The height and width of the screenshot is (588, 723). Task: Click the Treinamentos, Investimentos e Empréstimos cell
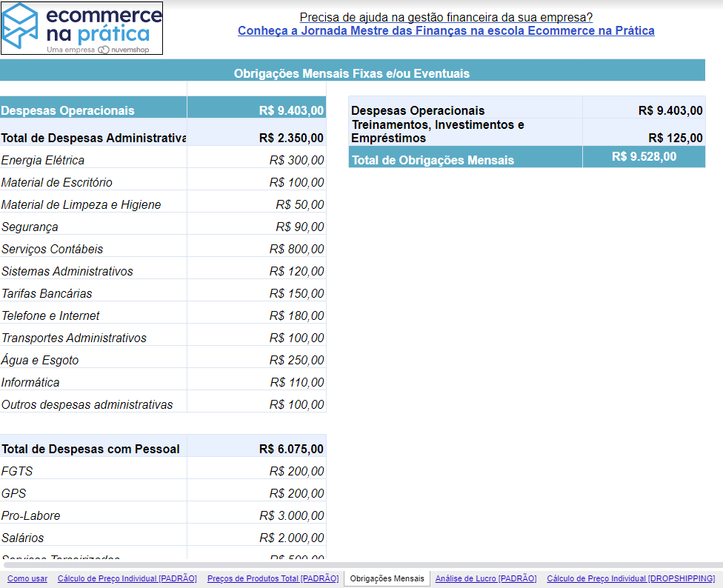(x=465, y=132)
